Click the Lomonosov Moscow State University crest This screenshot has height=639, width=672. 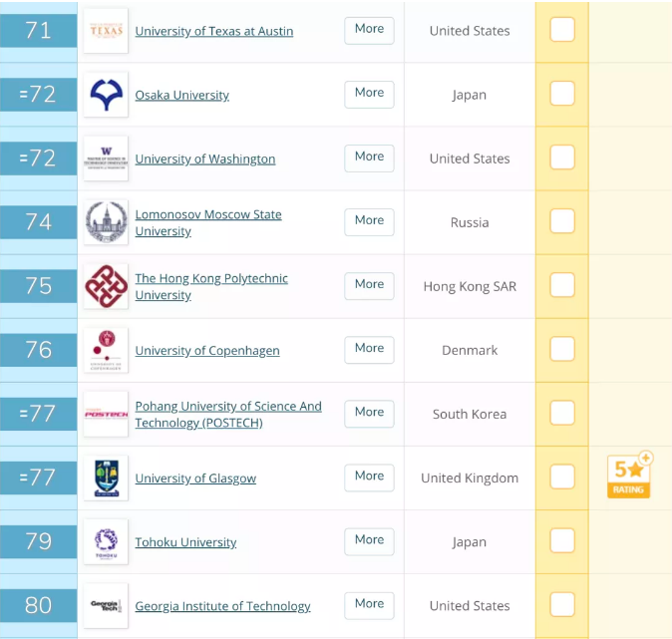[106, 222]
